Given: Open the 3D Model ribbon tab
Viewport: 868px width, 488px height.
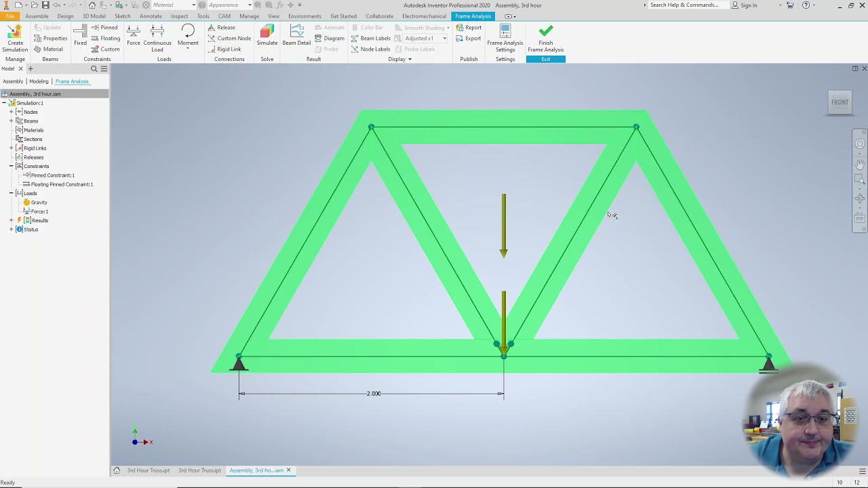Looking at the screenshot, I should pos(94,16).
